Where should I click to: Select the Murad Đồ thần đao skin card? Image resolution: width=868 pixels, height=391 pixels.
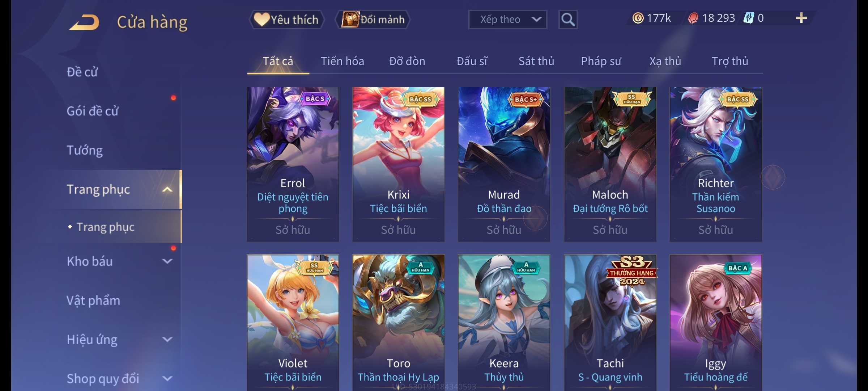(x=504, y=164)
